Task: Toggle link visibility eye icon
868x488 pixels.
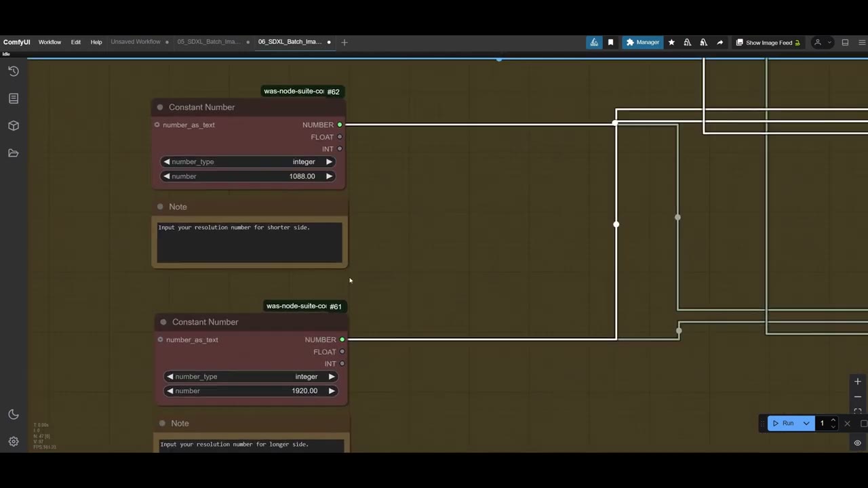Action: pos(857,443)
